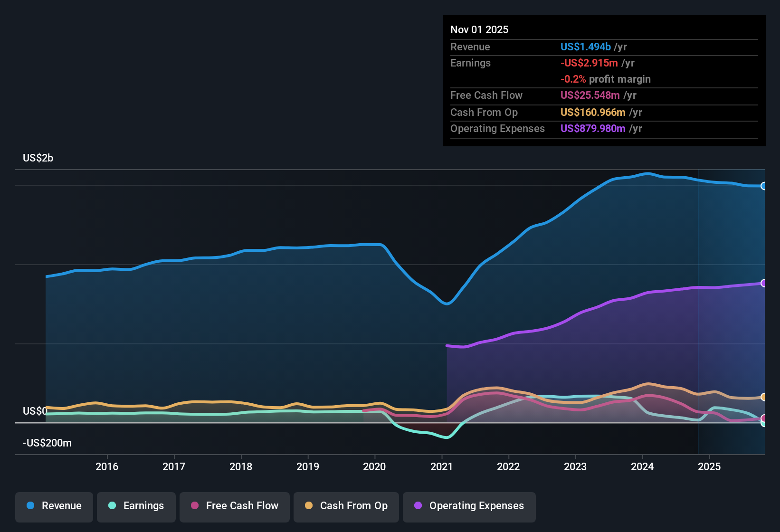Click the teal Earnings legend dot icon

(x=112, y=506)
